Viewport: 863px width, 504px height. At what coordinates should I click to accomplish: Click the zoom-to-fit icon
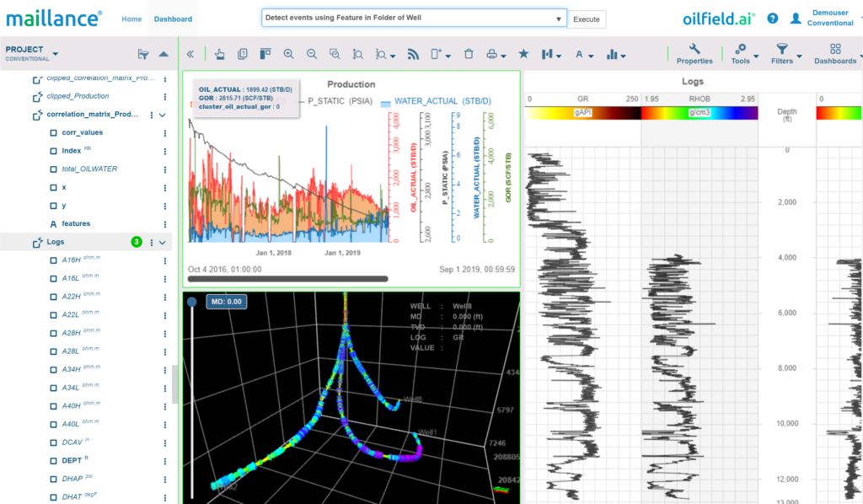[x=357, y=54]
